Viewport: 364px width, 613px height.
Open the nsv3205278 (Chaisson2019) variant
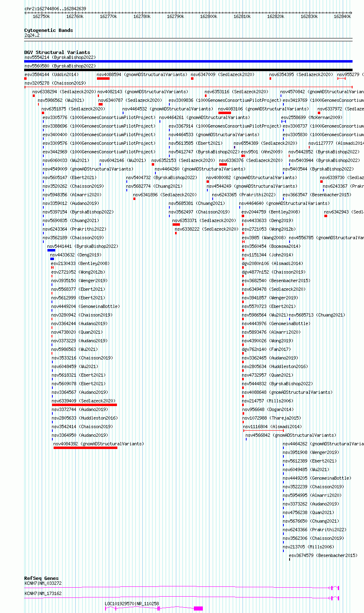(x=55, y=83)
